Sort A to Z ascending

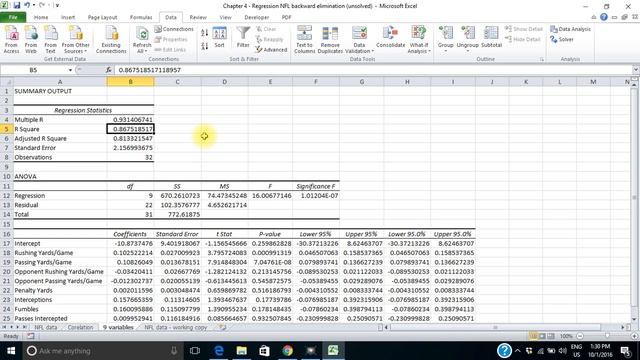pos(204,33)
